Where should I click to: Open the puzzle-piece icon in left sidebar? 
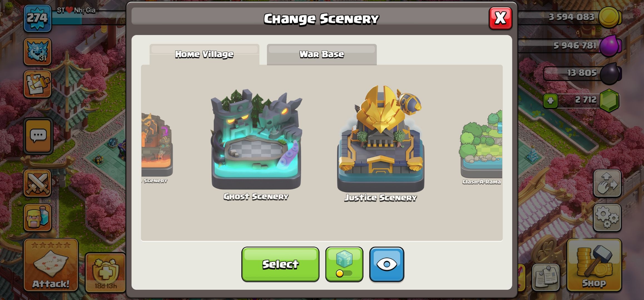[37, 84]
